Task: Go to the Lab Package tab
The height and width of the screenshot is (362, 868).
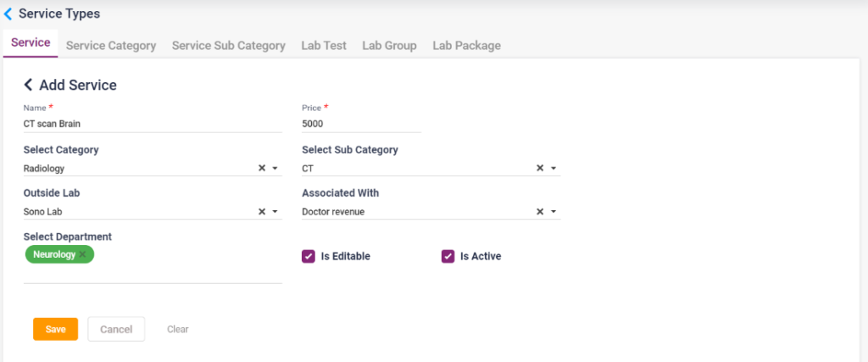Action: [466, 46]
